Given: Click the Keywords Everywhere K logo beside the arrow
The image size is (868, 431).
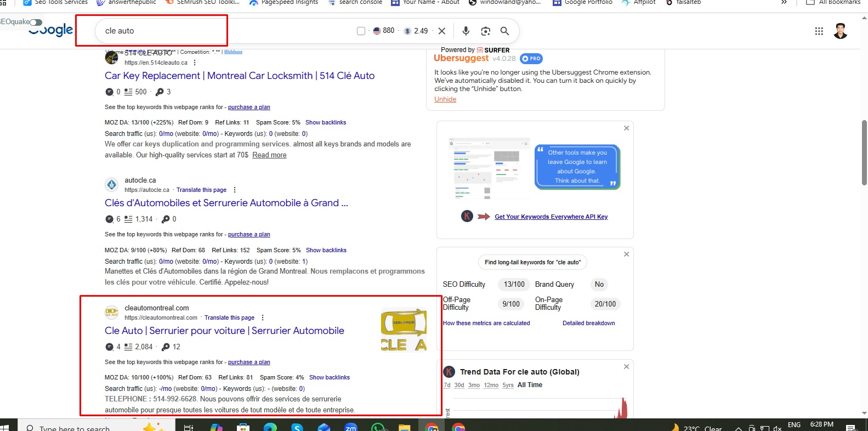Looking at the screenshot, I should point(467,216).
